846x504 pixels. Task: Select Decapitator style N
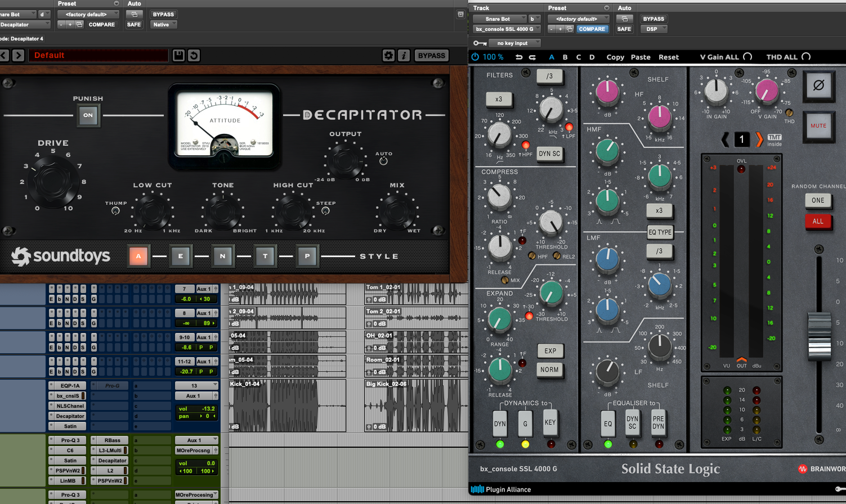click(x=223, y=256)
